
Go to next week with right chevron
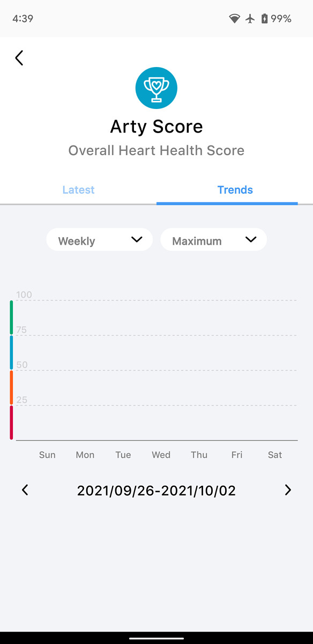coord(288,489)
